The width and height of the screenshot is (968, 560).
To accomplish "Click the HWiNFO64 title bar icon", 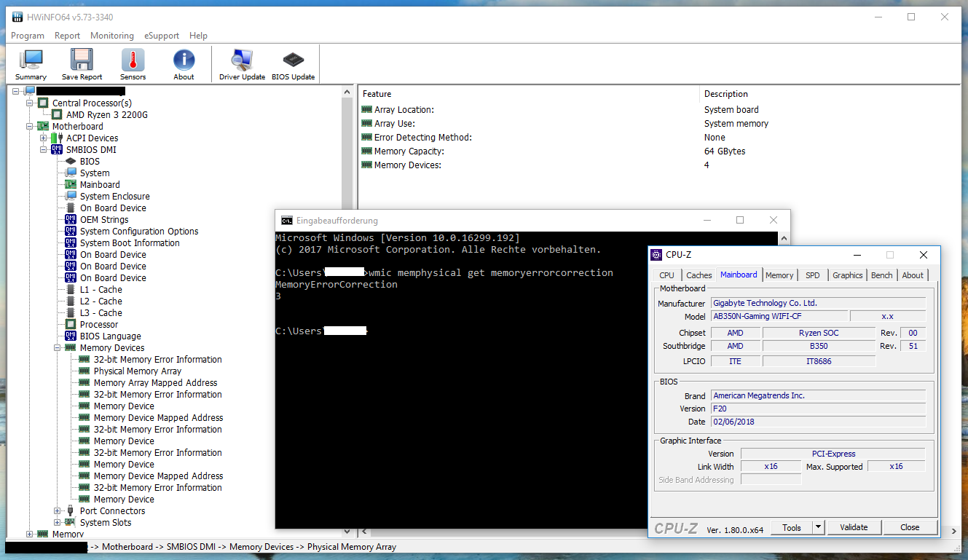I will click(17, 17).
